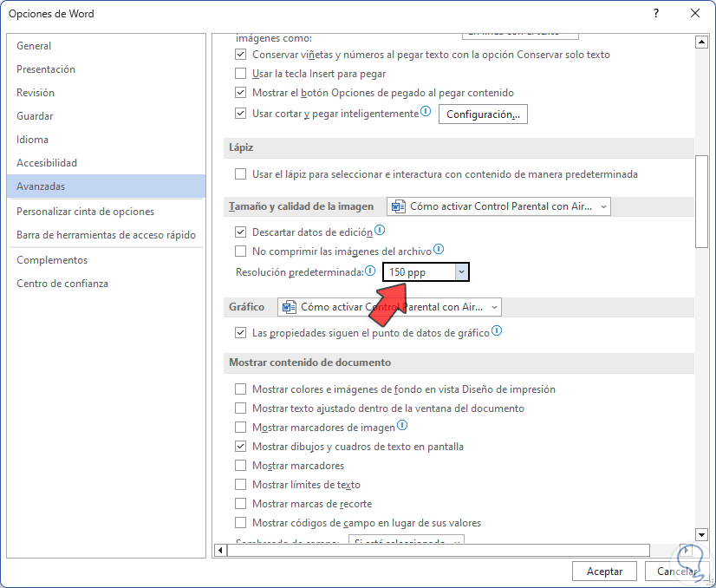Click info icon beside Las propiedades siguen el punto
716x588 pixels.
497,330
